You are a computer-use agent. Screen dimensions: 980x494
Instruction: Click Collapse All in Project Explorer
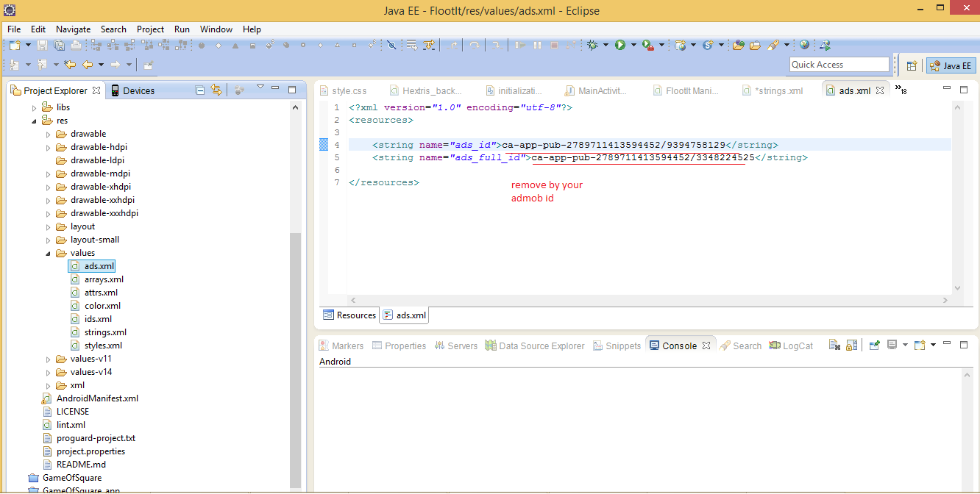200,90
